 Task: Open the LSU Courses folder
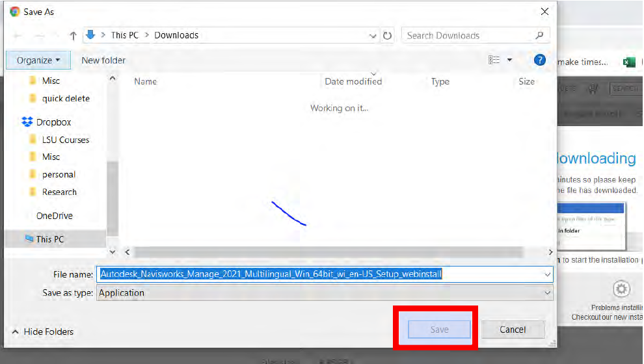point(65,140)
